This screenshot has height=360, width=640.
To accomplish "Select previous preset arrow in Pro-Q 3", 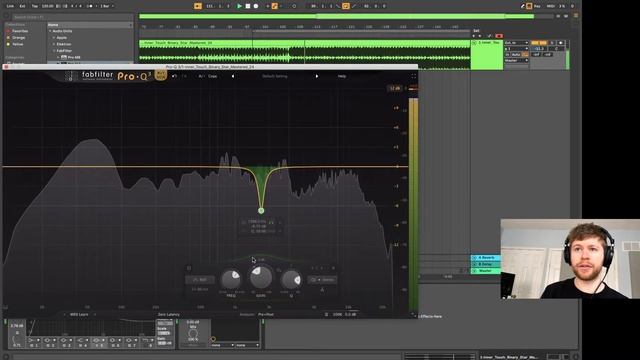I will [233, 76].
